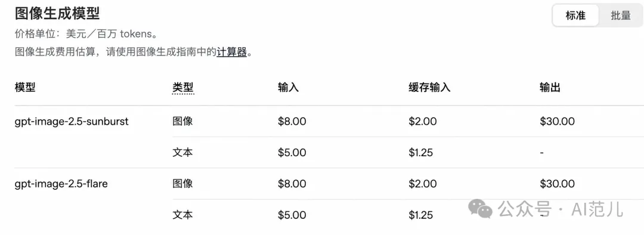
Task: Switch to the 批量 pricing toggle
Action: click(x=621, y=16)
